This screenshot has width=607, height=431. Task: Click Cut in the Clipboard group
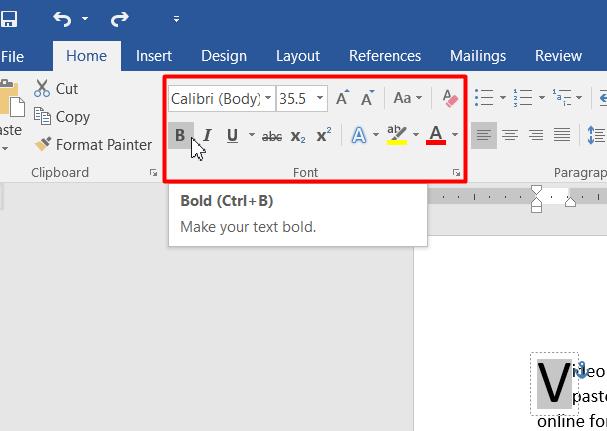56,89
